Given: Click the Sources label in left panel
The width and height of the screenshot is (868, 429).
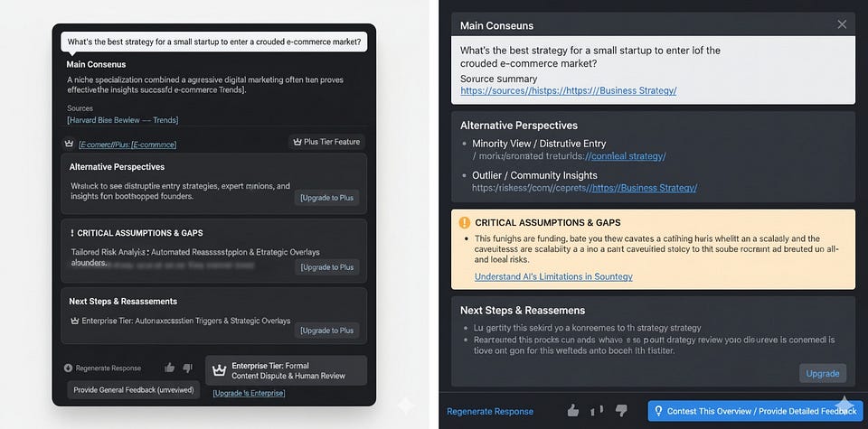Looking at the screenshot, I should (x=80, y=108).
